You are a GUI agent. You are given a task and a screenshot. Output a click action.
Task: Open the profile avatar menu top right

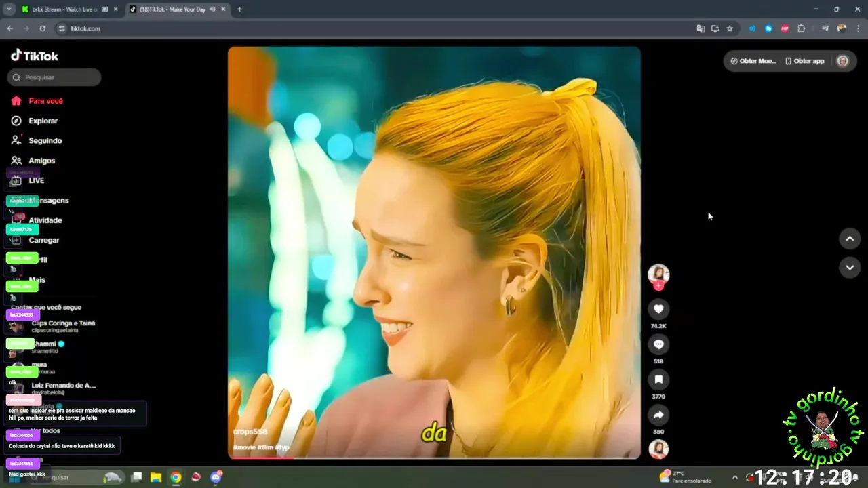point(842,61)
